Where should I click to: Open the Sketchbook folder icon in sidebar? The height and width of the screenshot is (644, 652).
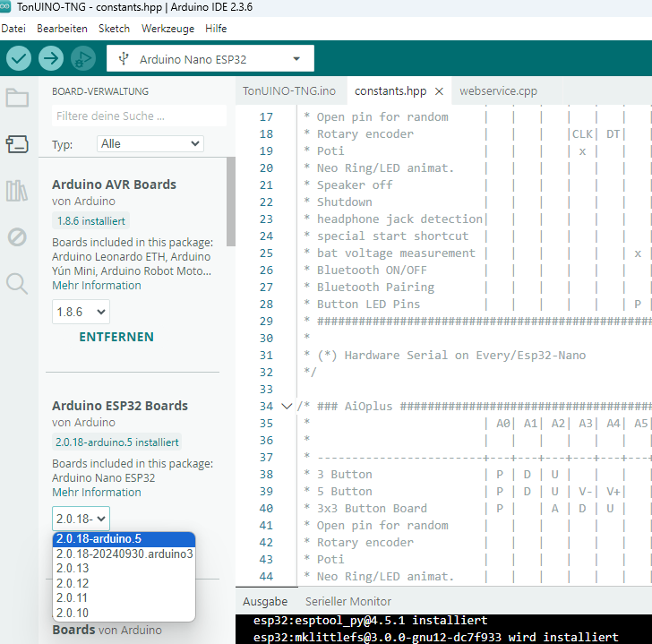click(17, 98)
